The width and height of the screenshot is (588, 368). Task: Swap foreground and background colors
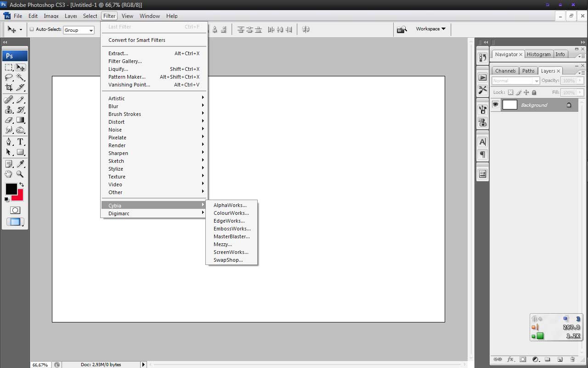pyautogui.click(x=22, y=184)
